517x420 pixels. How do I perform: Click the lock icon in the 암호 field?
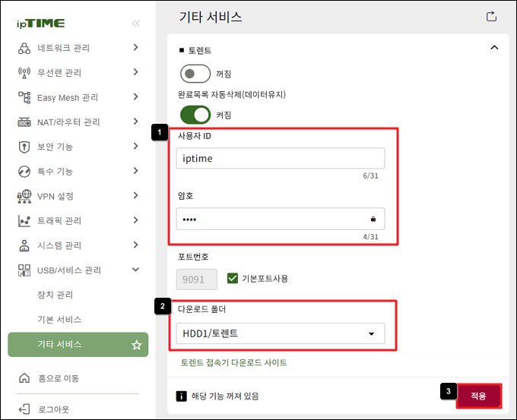point(373,219)
